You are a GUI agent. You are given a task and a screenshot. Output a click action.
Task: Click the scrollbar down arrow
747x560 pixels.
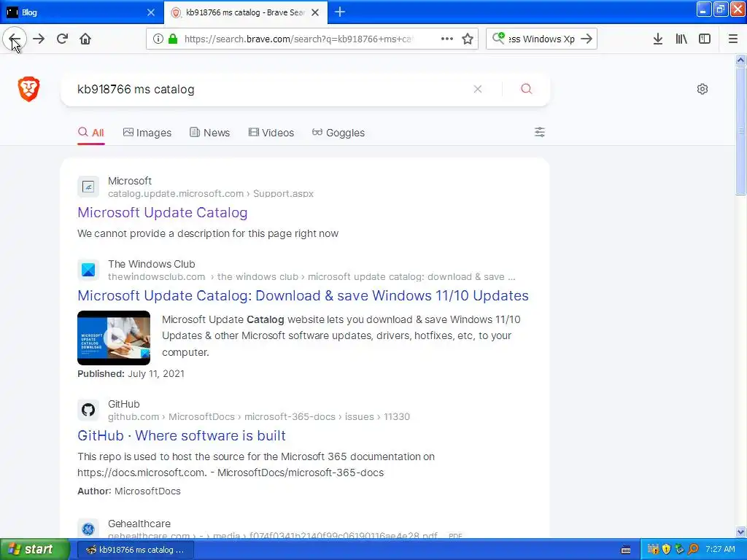pos(740,532)
